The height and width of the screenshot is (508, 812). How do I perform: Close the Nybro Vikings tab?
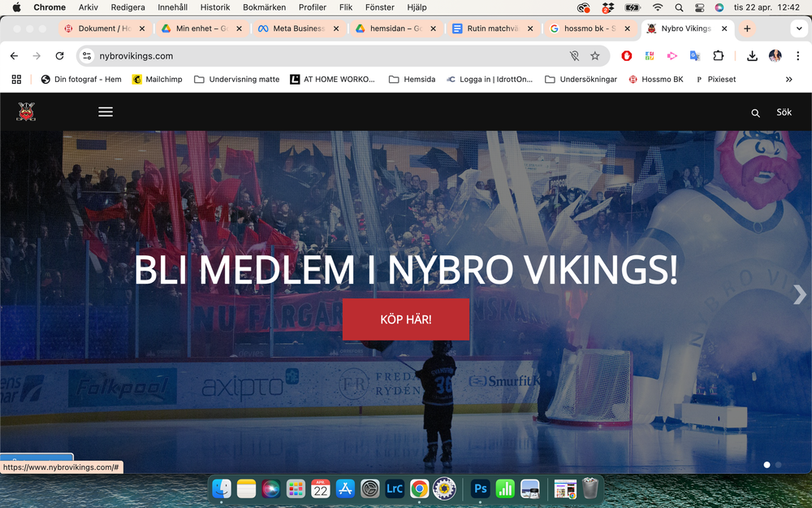(x=724, y=28)
